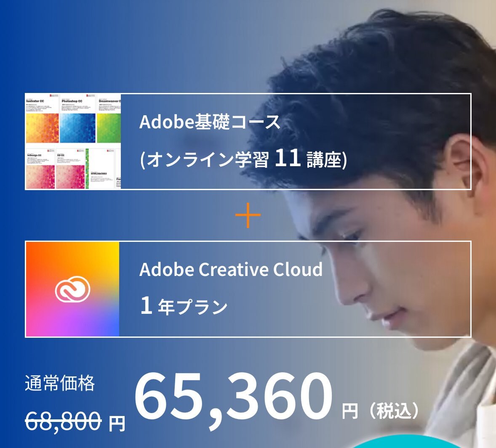Open the HTML5&CSS3 course thumbnail
This screenshot has width=496, height=448.
pyautogui.click(x=101, y=168)
